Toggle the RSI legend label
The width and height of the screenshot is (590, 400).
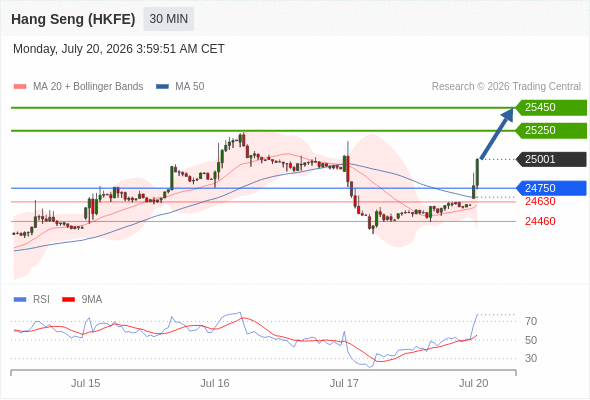(x=41, y=300)
